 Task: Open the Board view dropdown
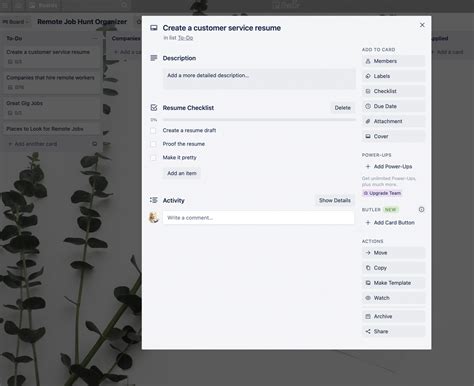tap(16, 22)
